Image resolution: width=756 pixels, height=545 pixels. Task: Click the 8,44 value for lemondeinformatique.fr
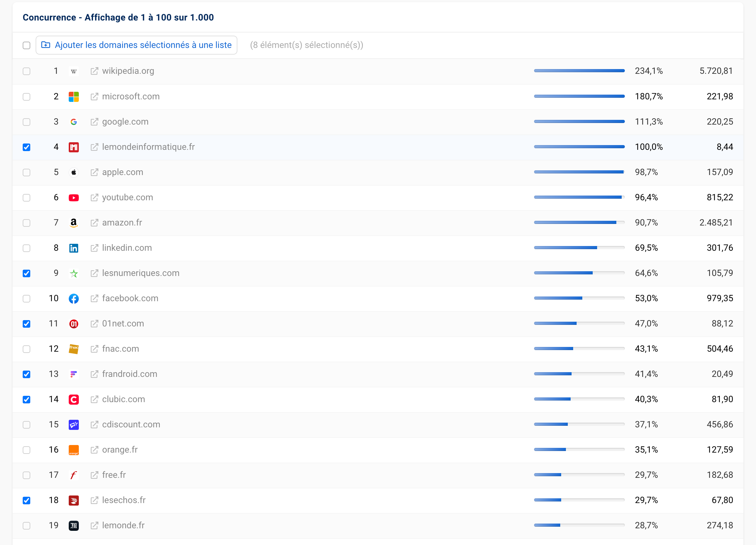(725, 147)
